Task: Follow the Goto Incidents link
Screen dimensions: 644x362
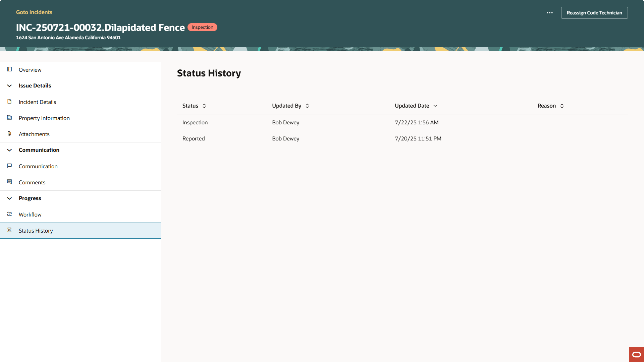Action: 34,12
